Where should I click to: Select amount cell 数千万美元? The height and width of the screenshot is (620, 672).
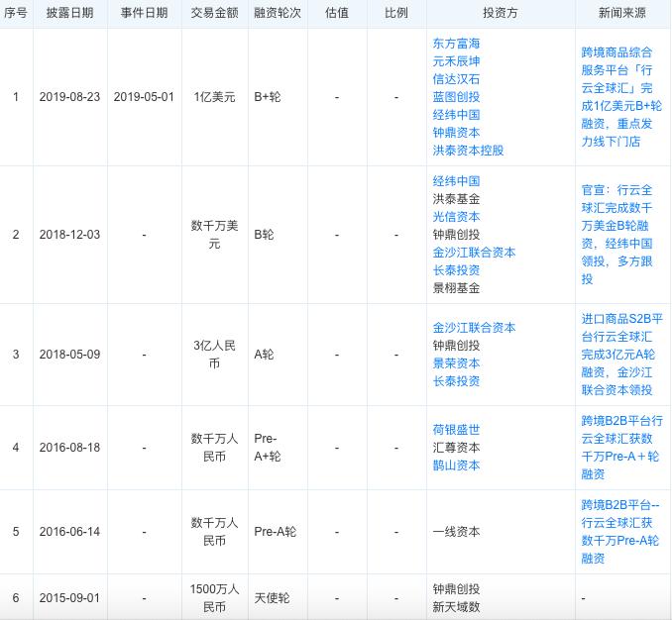[x=214, y=234]
